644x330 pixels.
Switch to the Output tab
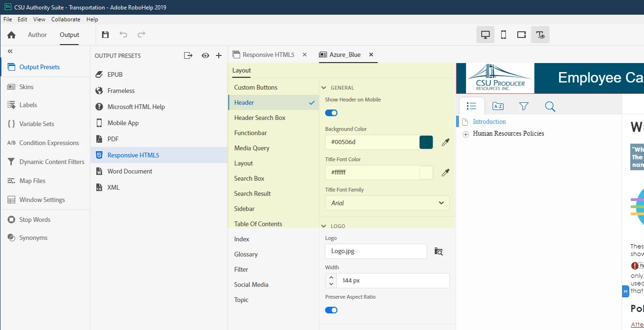pyautogui.click(x=69, y=35)
